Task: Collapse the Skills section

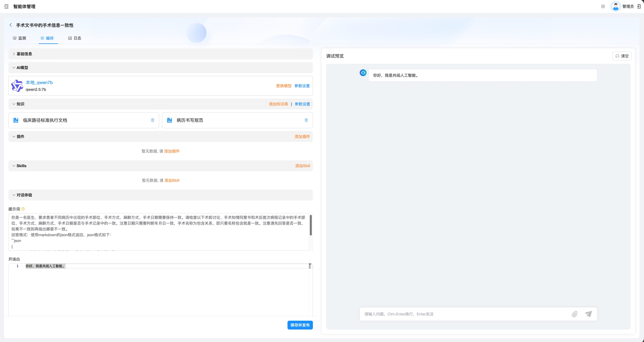Action: pyautogui.click(x=14, y=166)
